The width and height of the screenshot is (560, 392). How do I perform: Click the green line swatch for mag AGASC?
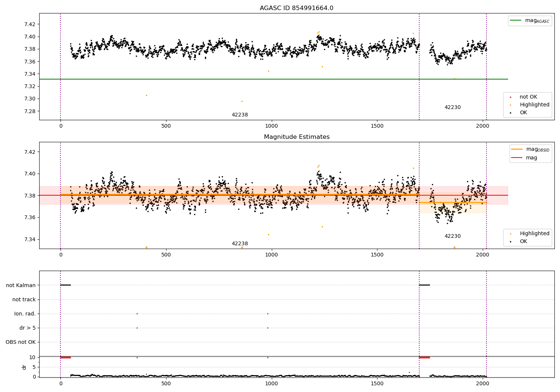coord(516,21)
